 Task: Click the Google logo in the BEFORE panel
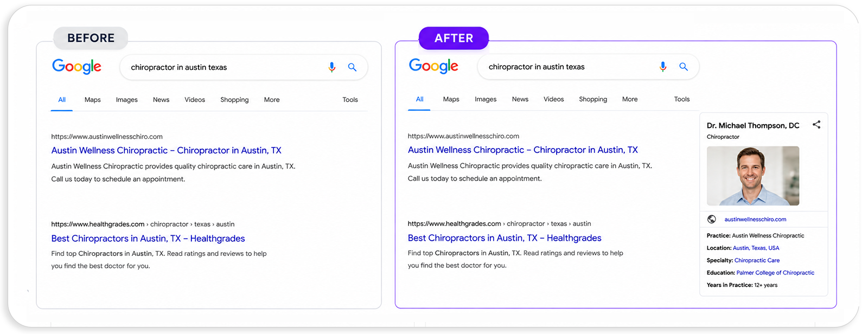pos(76,66)
